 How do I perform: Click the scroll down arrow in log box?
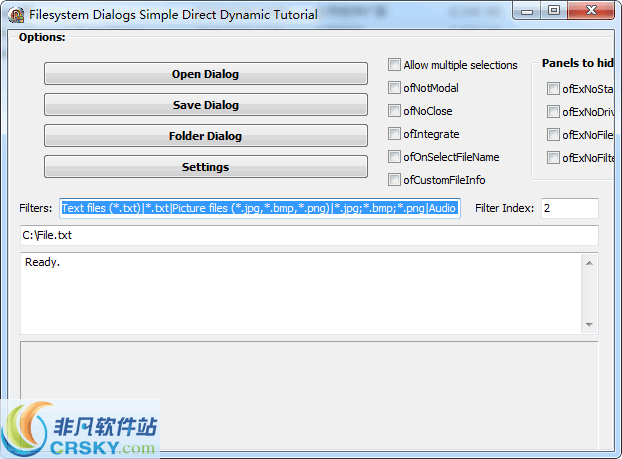pyautogui.click(x=589, y=325)
